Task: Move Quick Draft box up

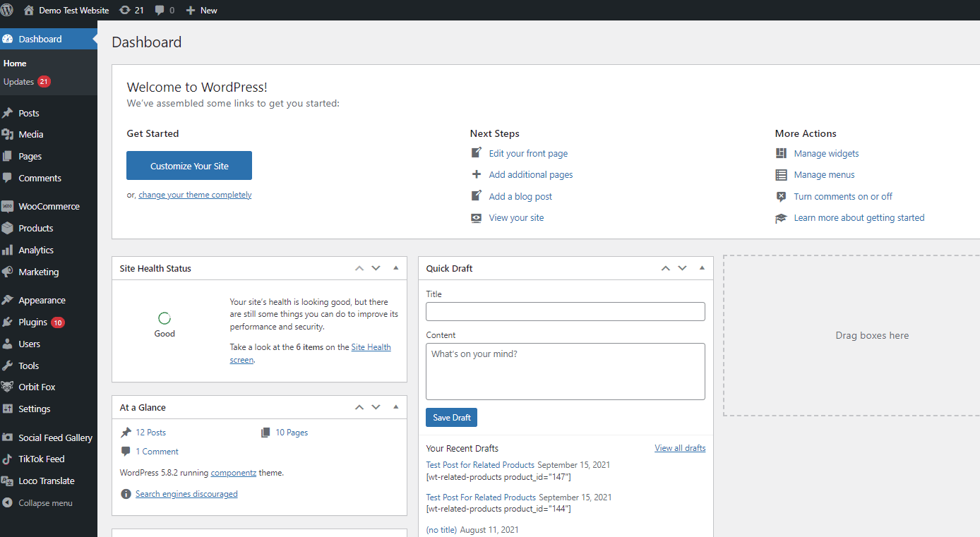Action: (x=665, y=268)
